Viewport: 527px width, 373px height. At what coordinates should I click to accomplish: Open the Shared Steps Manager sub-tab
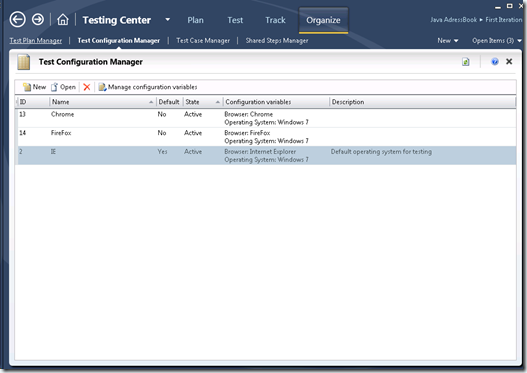click(277, 41)
